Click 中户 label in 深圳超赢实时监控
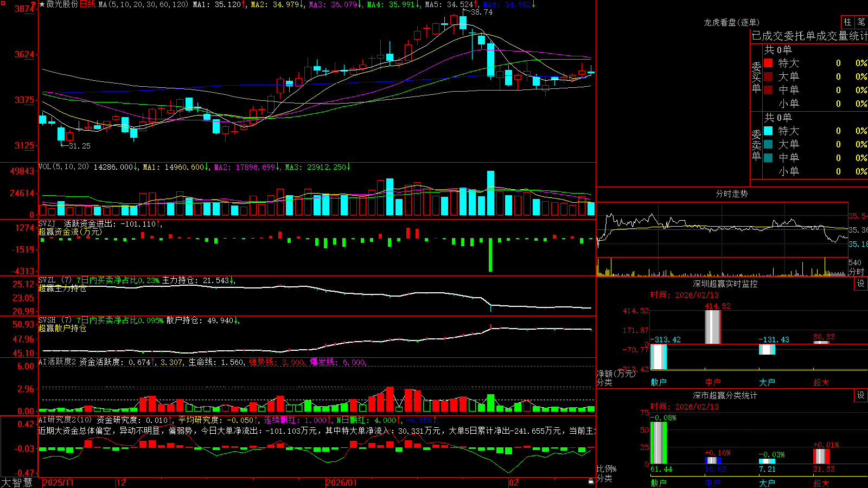The image size is (868, 488). [712, 382]
